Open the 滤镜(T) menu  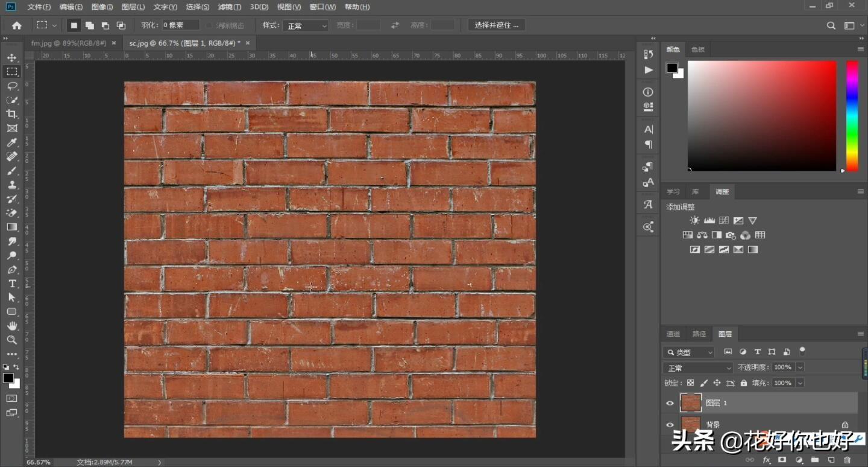pyautogui.click(x=229, y=7)
